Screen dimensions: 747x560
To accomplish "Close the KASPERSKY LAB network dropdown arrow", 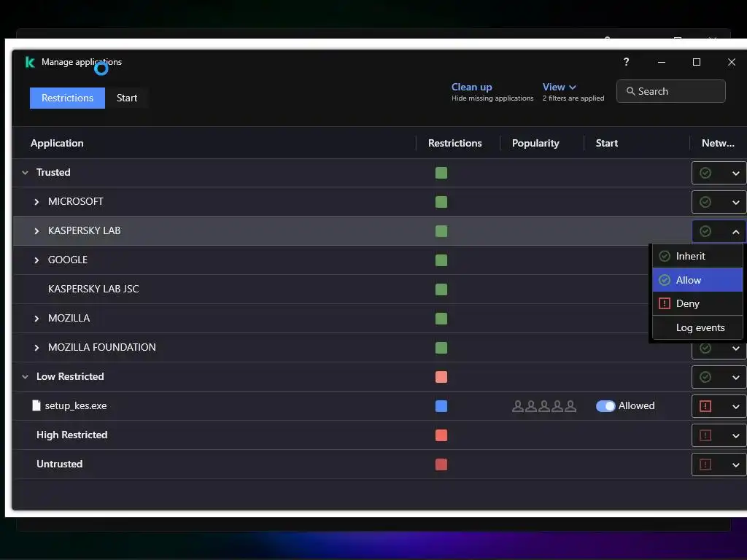I will 735,232.
